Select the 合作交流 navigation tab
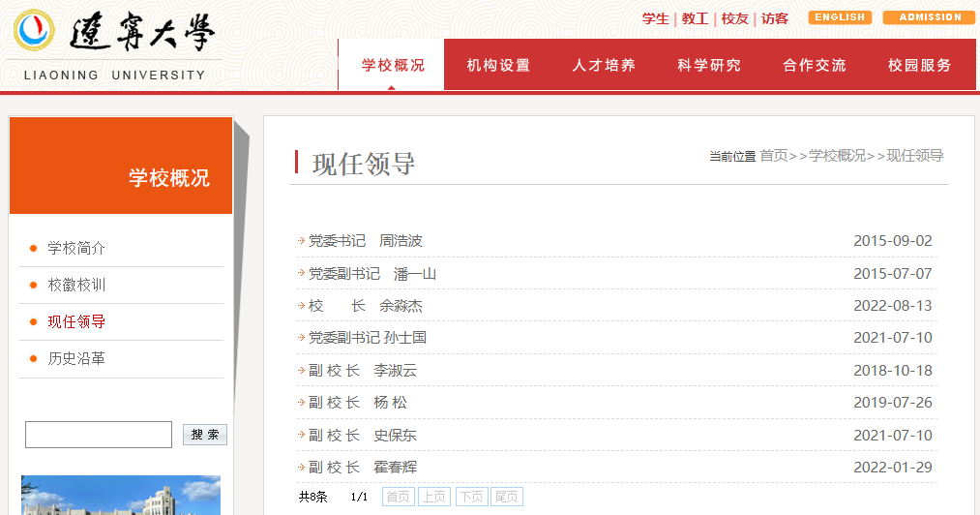980x515 pixels. point(815,65)
